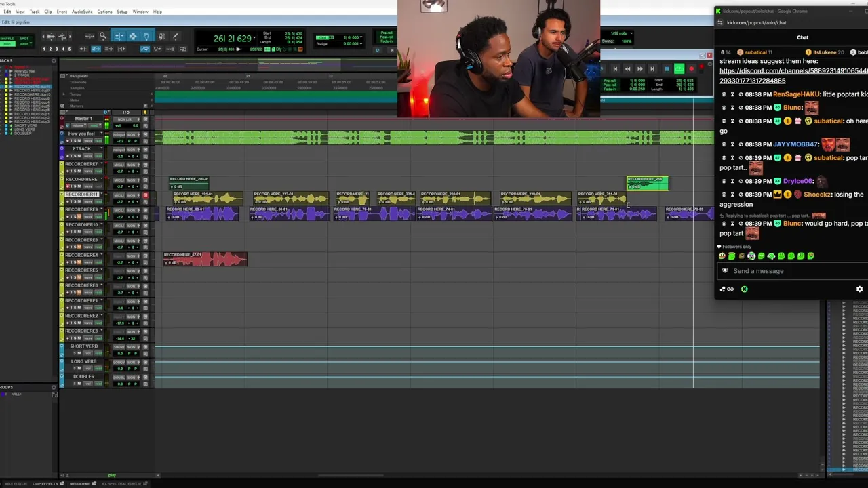The height and width of the screenshot is (488, 868).
Task: Enable Shuffle edit mode
Action: [x=7, y=39]
